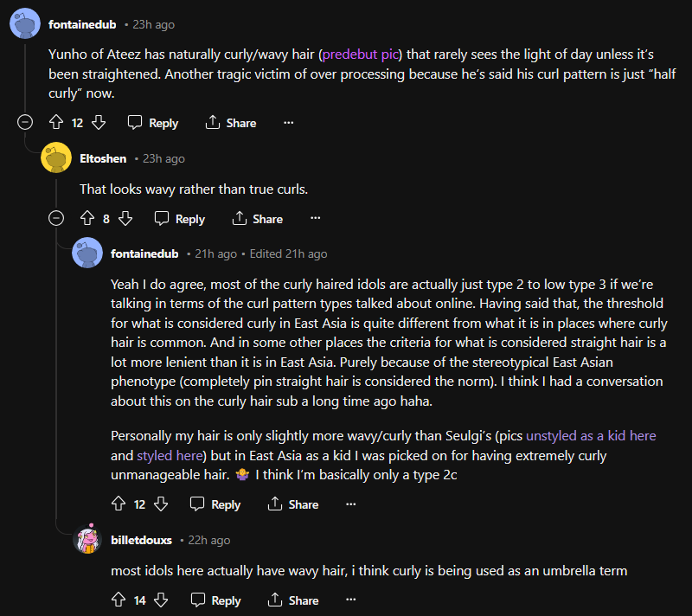Upvote billetdouxs's umbrella term comment
The width and height of the screenshot is (692, 616).
pos(119,600)
